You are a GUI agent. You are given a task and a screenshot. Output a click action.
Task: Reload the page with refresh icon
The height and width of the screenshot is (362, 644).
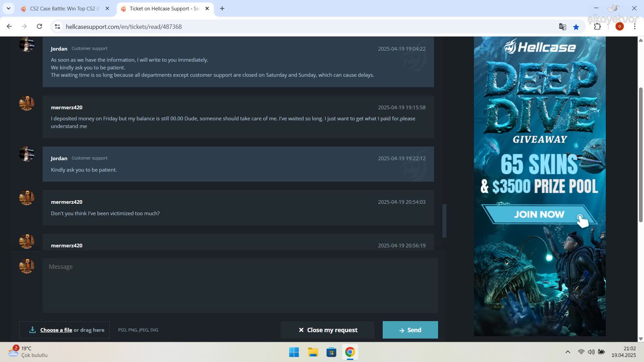(x=39, y=26)
